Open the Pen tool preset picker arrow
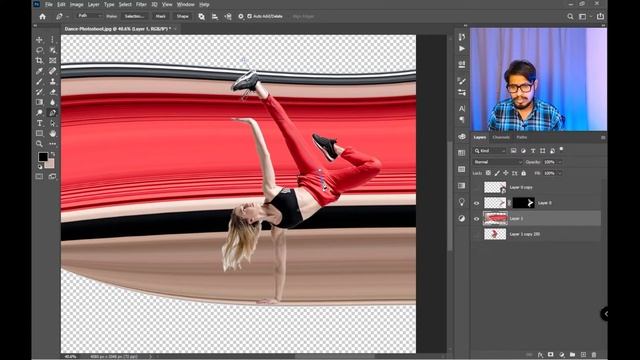This screenshot has width=640, height=360. click(x=67, y=16)
